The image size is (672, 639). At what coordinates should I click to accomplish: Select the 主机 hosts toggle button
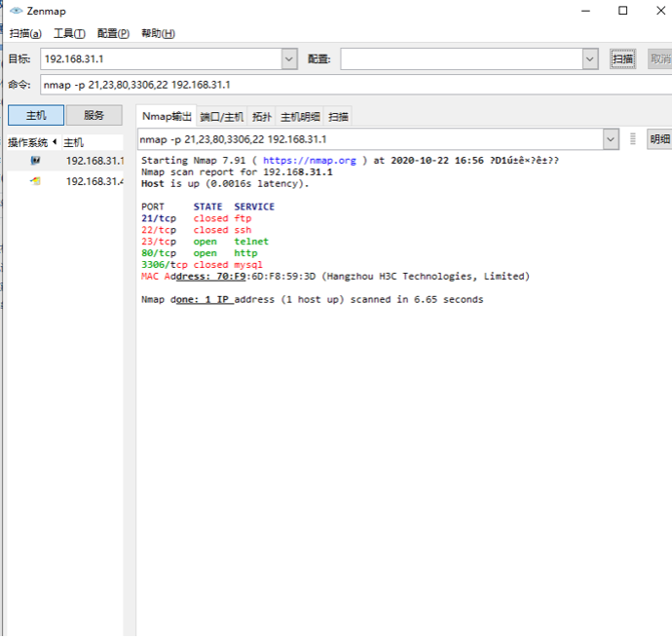(x=36, y=115)
